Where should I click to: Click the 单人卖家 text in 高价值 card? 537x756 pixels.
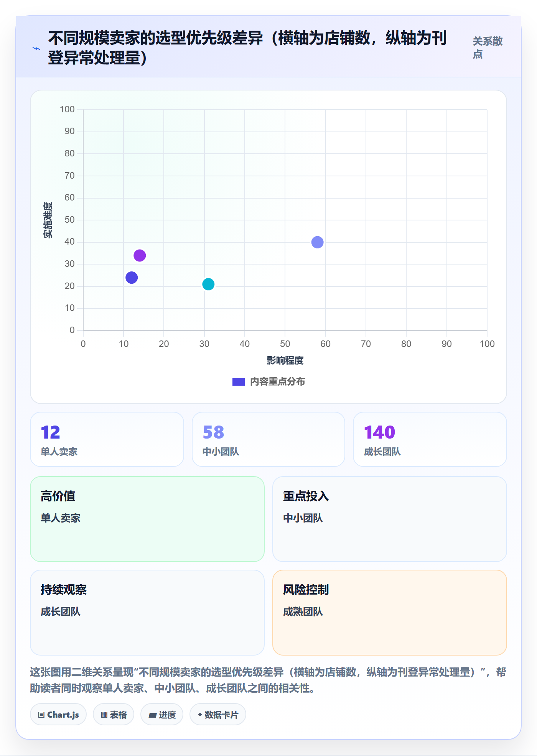pyautogui.click(x=61, y=518)
